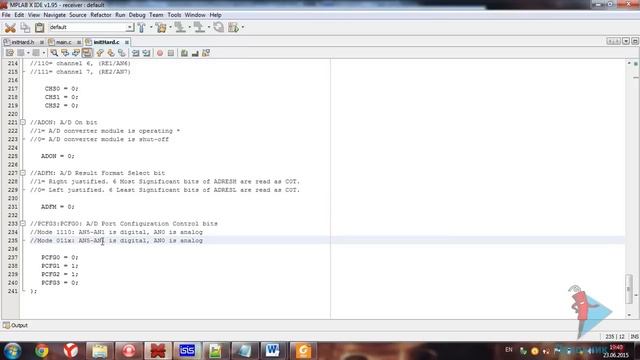
Task: Click the Hold in Reset icon
Action: point(219,27)
